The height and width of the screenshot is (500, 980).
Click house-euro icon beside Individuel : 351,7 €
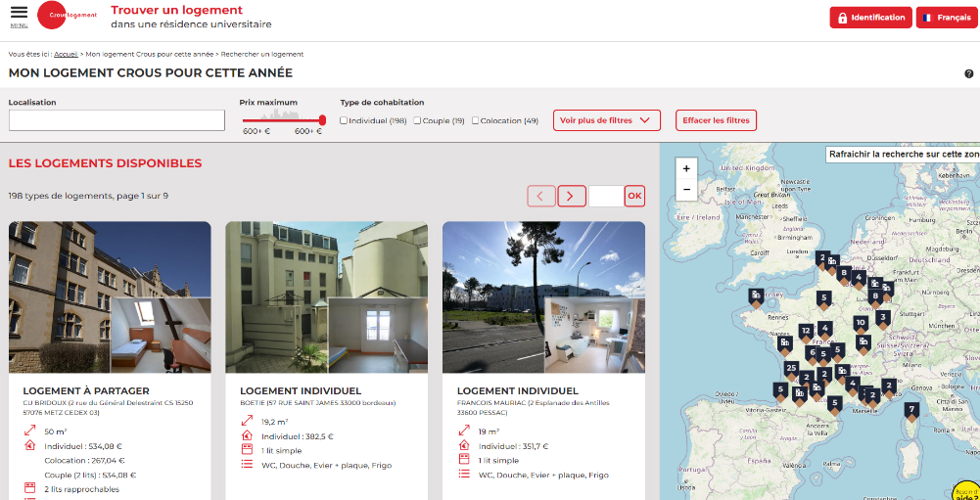pos(464,445)
